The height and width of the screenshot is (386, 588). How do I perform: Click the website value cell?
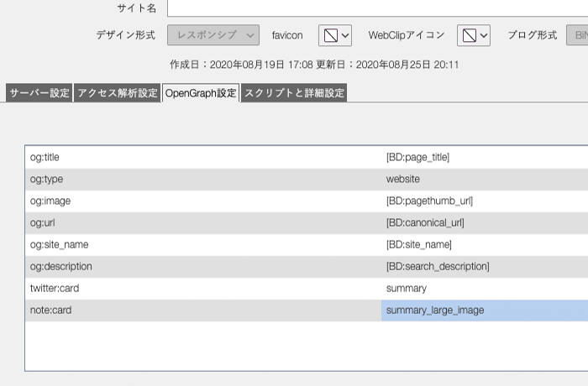485,179
